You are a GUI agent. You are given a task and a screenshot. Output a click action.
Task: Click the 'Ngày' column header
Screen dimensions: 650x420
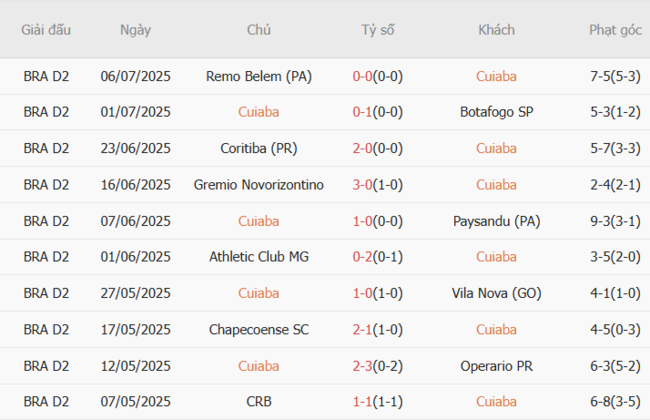[135, 30]
